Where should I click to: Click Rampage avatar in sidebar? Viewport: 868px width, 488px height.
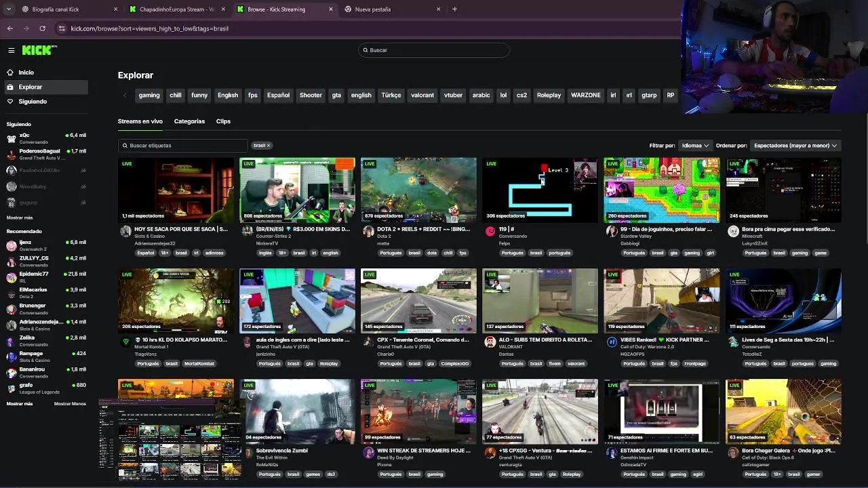click(12, 357)
